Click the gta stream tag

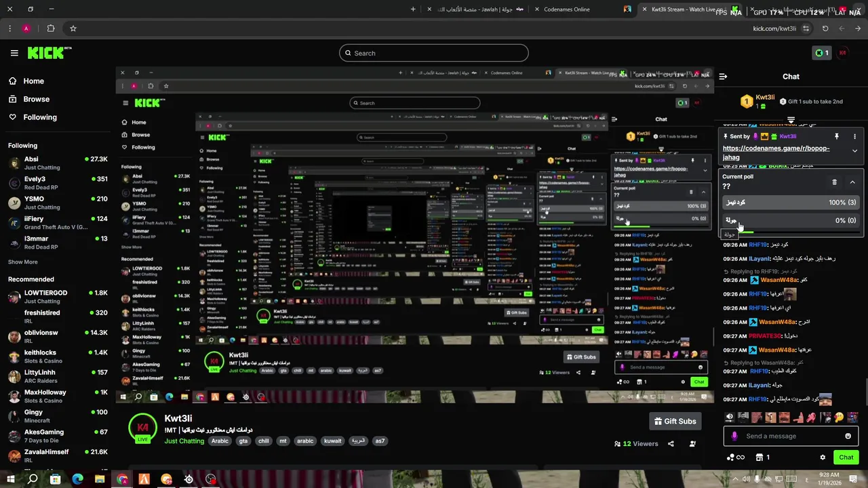243,441
